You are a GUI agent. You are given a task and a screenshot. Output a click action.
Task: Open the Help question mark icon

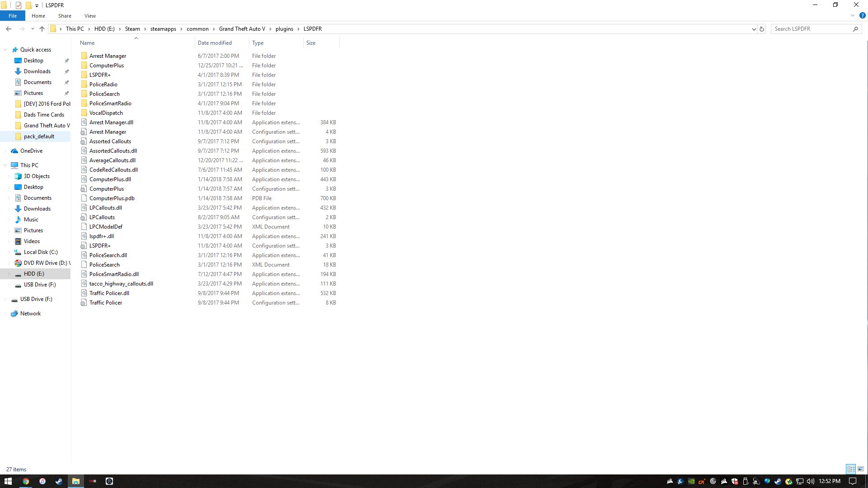point(862,15)
